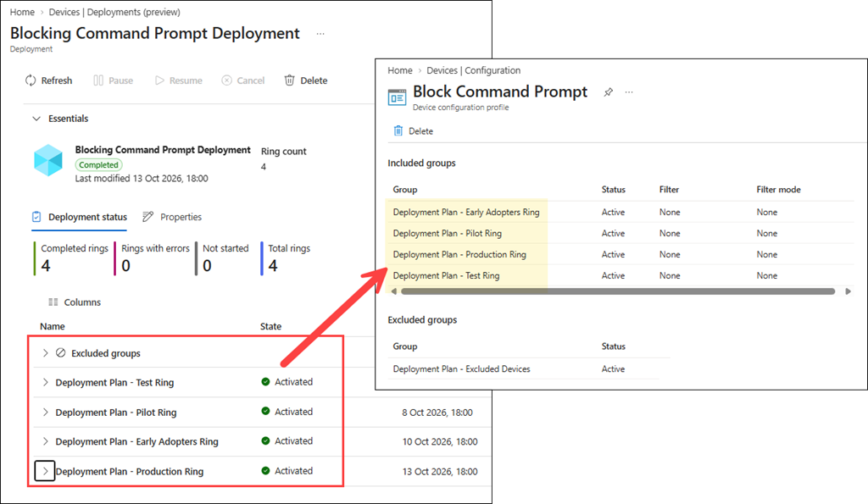
Task: Click the horizontal scrollbar in Included groups
Action: 618,291
